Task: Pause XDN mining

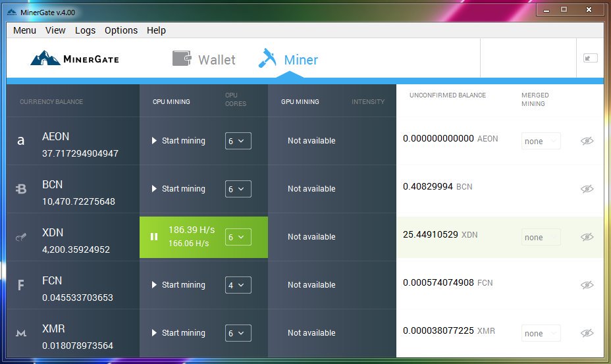Action: (154, 237)
